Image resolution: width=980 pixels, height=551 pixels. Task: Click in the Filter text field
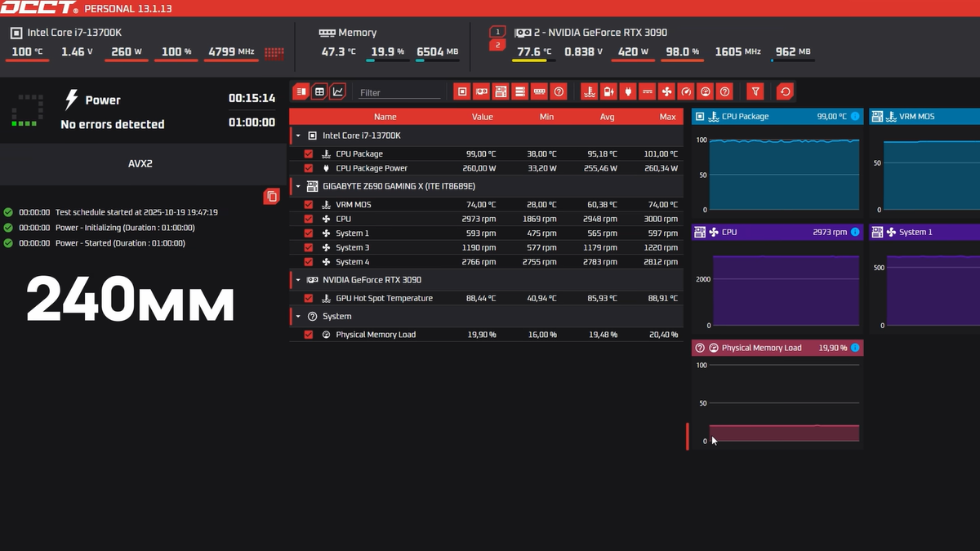coord(399,92)
